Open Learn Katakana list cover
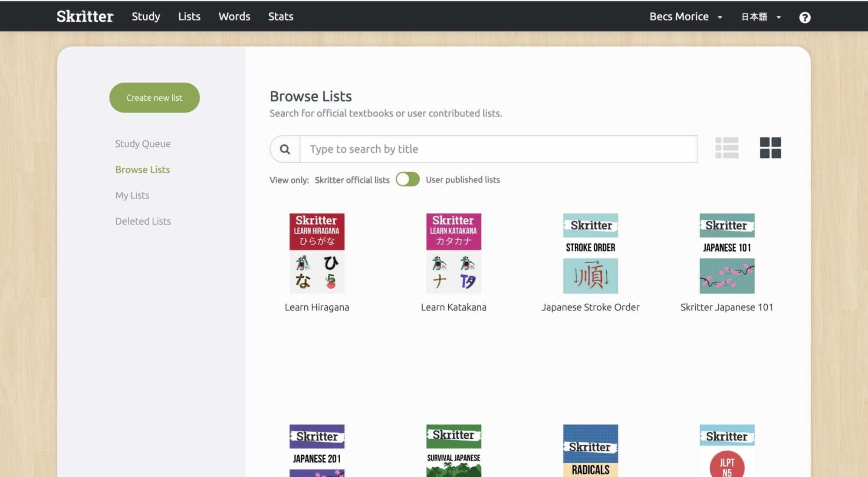This screenshot has height=477, width=868. pos(454,253)
